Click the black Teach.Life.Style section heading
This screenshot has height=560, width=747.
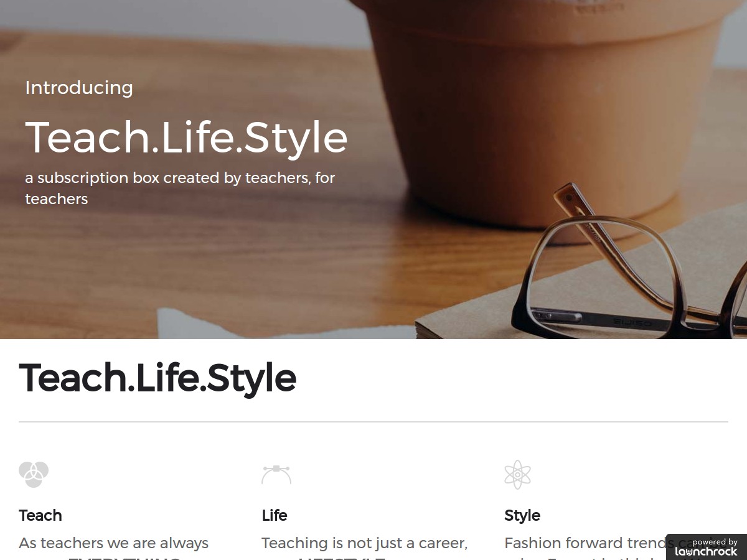click(157, 378)
